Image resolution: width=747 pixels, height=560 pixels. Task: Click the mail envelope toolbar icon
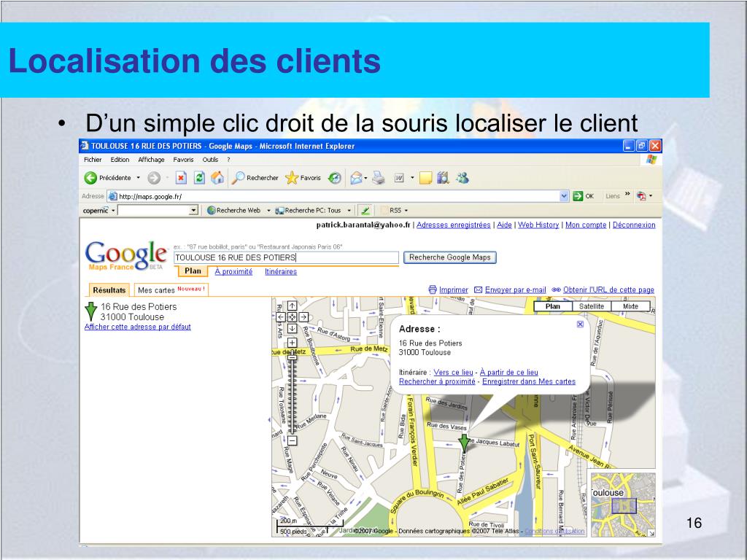click(x=356, y=178)
